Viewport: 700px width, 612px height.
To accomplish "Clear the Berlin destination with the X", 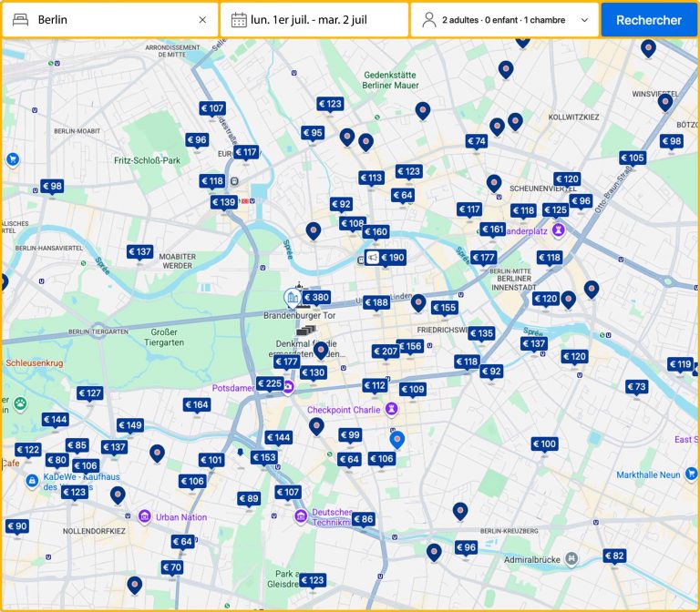I will (202, 20).
